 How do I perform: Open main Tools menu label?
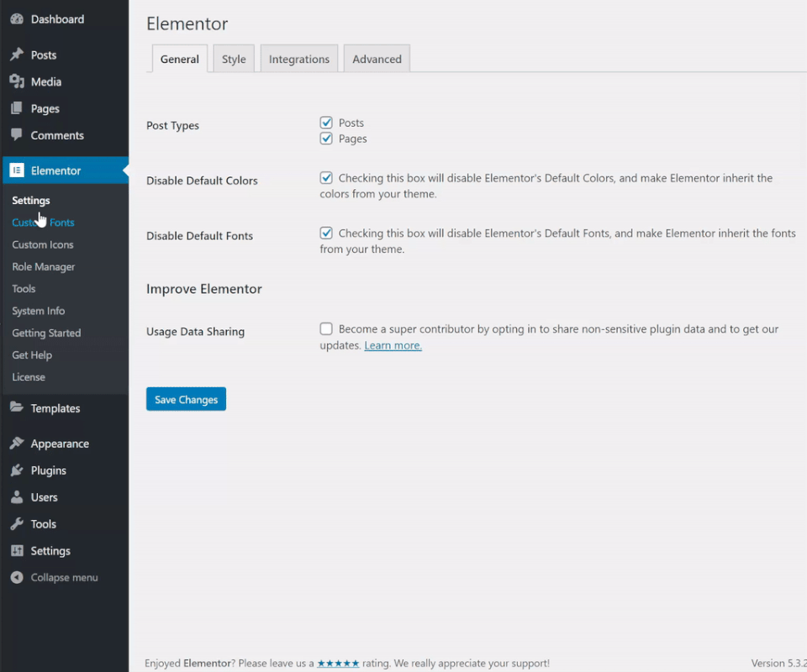[43, 524]
